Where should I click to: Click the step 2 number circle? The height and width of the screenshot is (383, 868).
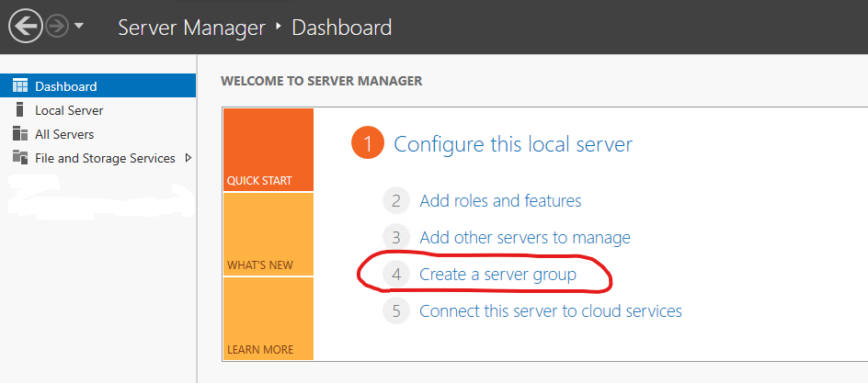pyautogui.click(x=395, y=200)
